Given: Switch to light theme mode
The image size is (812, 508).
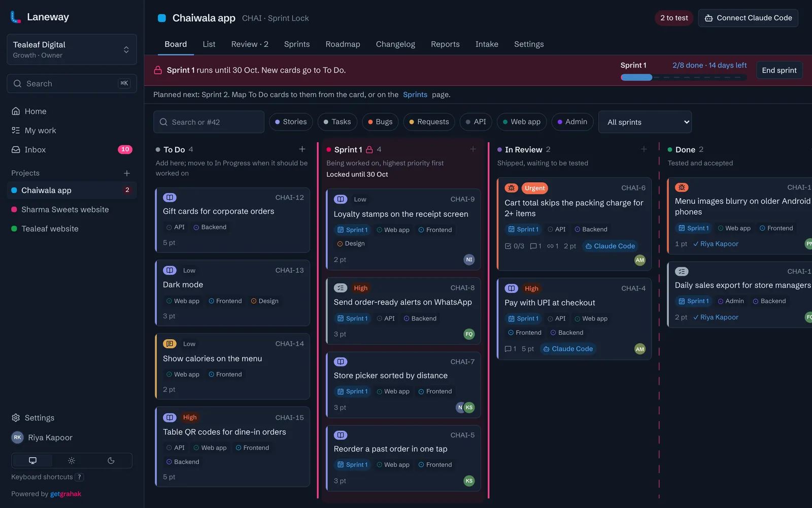Looking at the screenshot, I should click(72, 461).
